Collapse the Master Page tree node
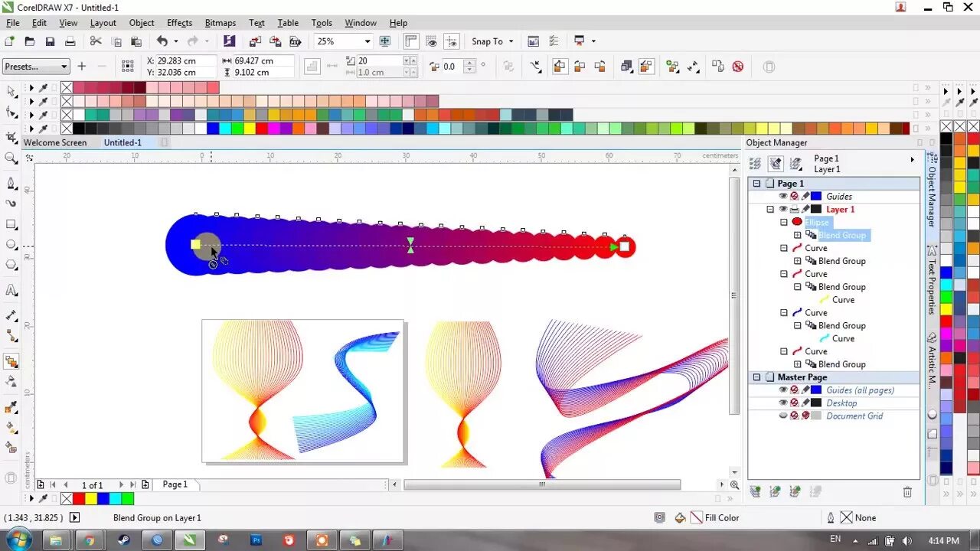The height and width of the screenshot is (551, 980). point(756,377)
